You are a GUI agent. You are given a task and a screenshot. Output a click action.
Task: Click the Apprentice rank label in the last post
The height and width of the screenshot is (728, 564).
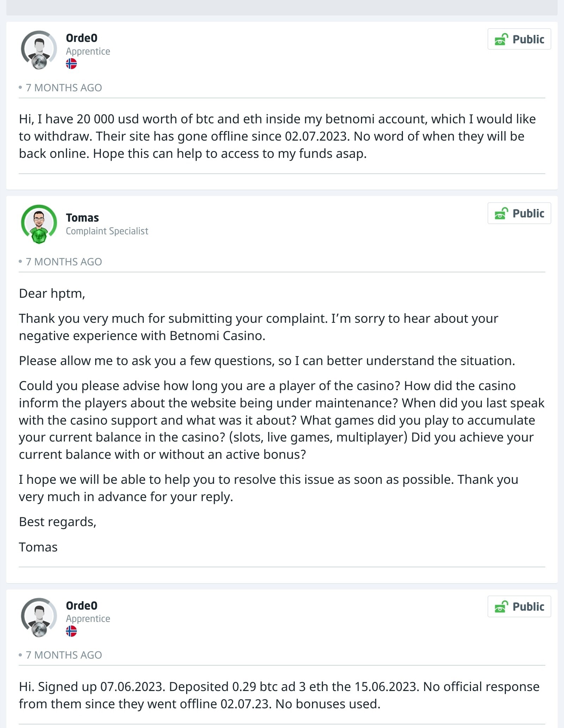click(x=88, y=619)
